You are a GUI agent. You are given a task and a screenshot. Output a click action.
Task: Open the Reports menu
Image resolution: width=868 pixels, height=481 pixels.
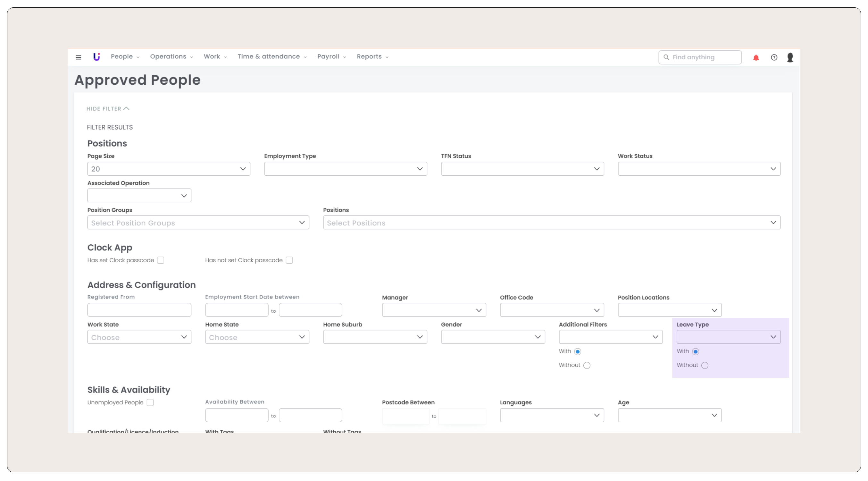pos(373,57)
